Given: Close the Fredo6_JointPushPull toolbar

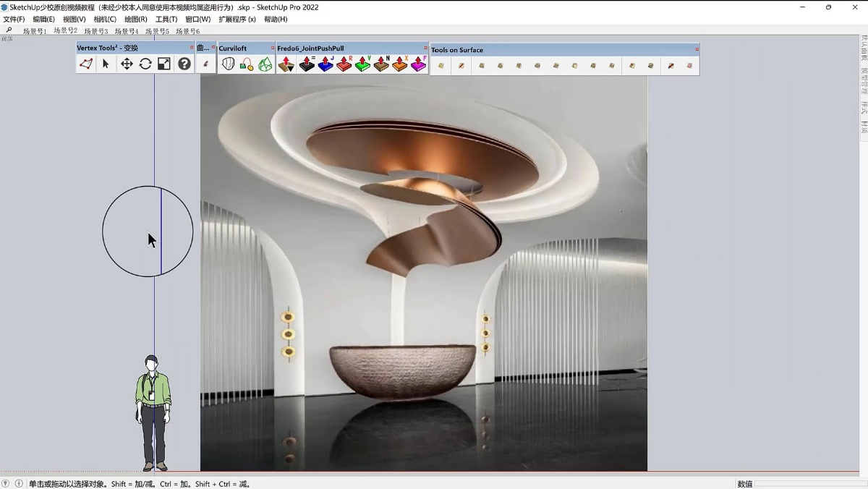Looking at the screenshot, I should click(x=425, y=48).
